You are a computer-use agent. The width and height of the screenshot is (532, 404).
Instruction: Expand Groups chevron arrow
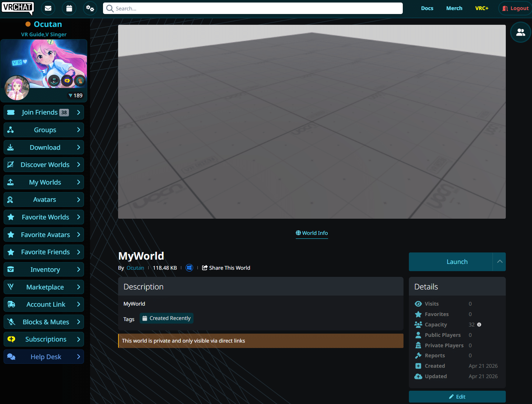click(x=78, y=130)
